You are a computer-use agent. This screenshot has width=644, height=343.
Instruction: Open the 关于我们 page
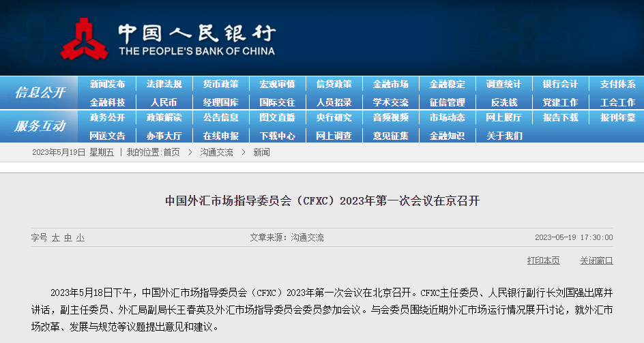click(503, 136)
